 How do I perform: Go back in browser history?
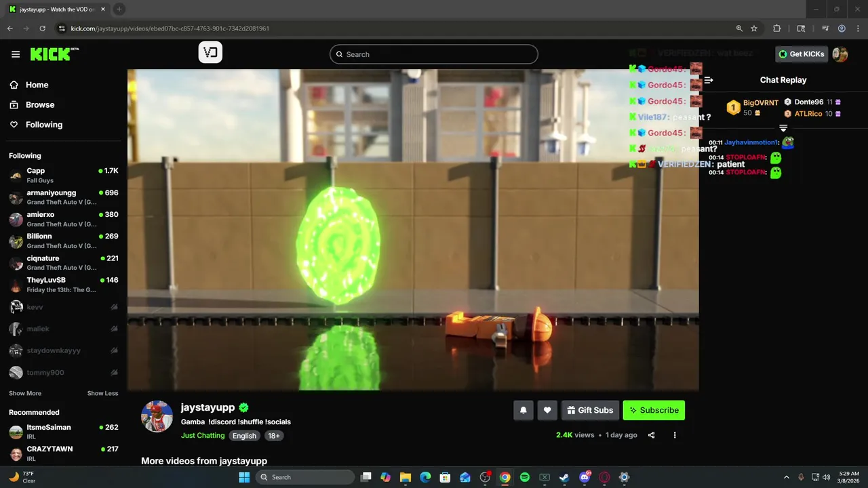point(9,28)
